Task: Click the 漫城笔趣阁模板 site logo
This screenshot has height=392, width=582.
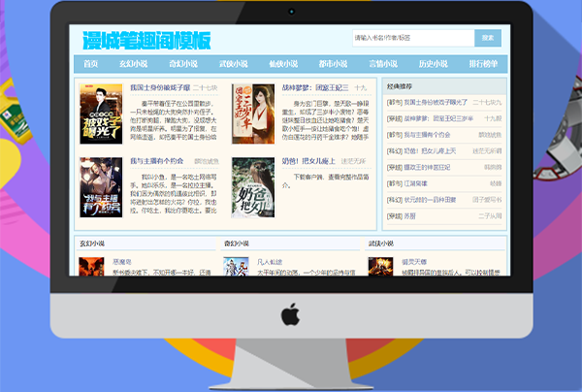Action: [145, 41]
